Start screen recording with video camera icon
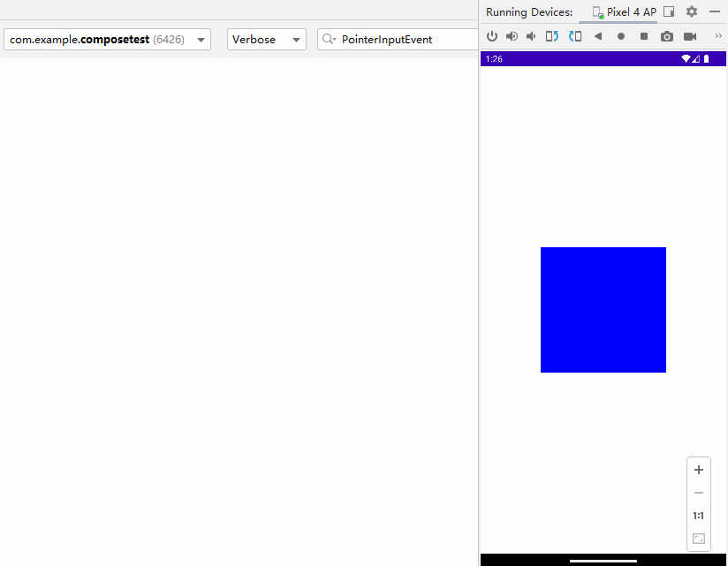The image size is (728, 566). point(690,36)
